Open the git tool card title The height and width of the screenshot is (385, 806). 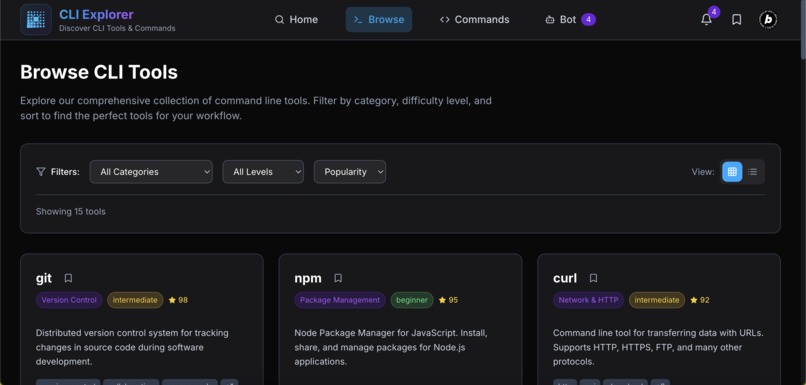[x=44, y=278]
